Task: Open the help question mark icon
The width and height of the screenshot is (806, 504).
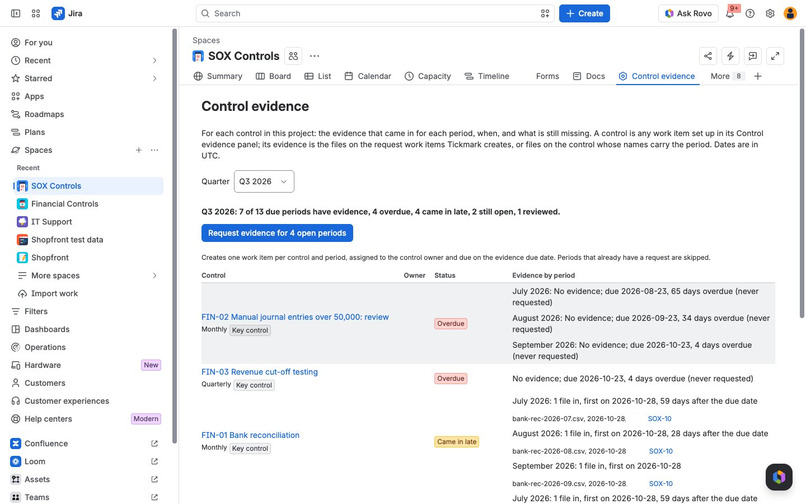Action: 750,13
